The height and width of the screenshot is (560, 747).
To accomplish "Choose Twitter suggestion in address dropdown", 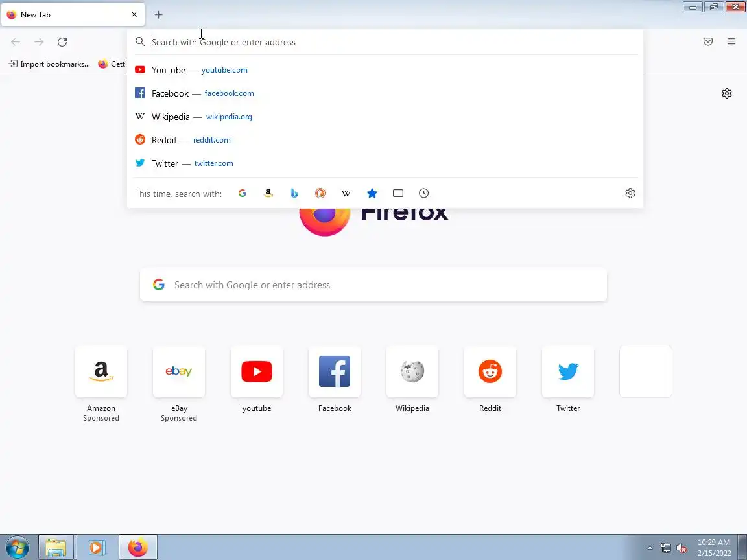I will click(x=385, y=163).
